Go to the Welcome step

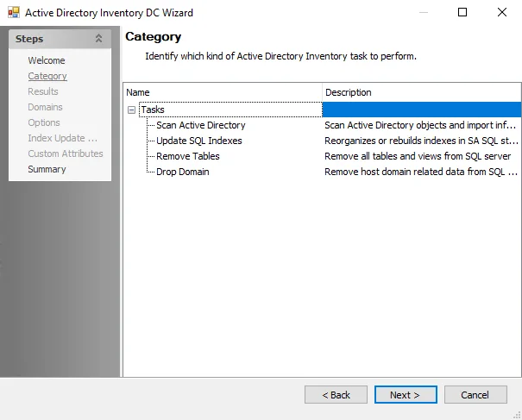pyautogui.click(x=47, y=60)
